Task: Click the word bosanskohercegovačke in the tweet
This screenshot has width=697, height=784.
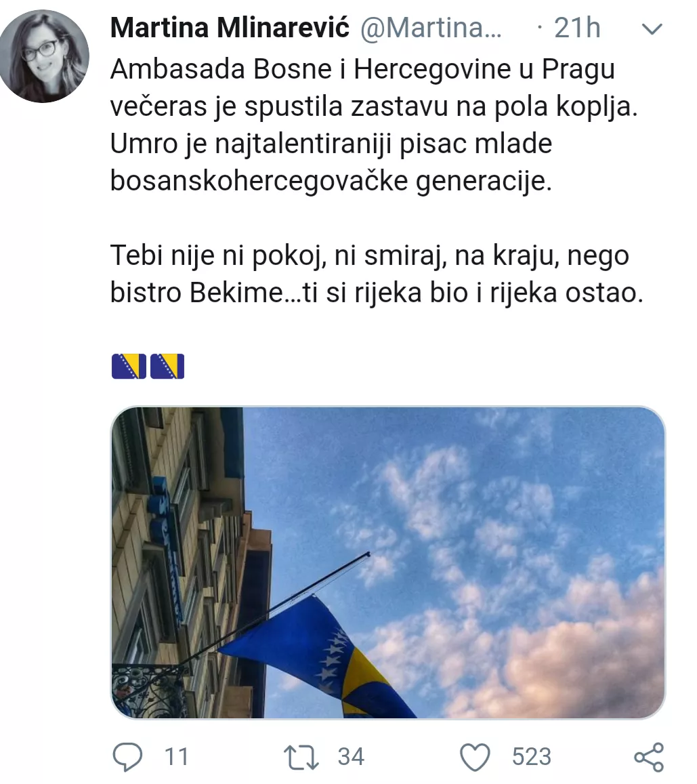Action: coord(259,181)
